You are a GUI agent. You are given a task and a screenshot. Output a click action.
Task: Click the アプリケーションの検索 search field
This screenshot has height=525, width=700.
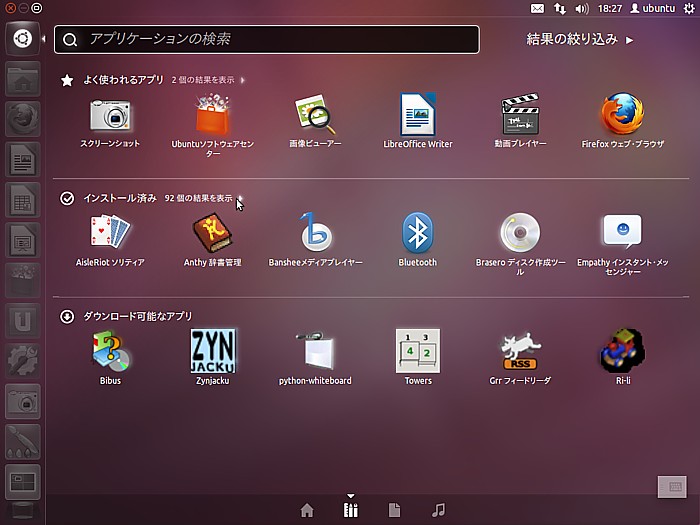click(267, 39)
